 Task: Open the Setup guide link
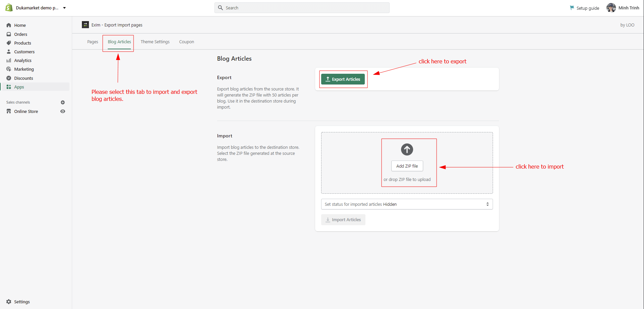(x=585, y=8)
